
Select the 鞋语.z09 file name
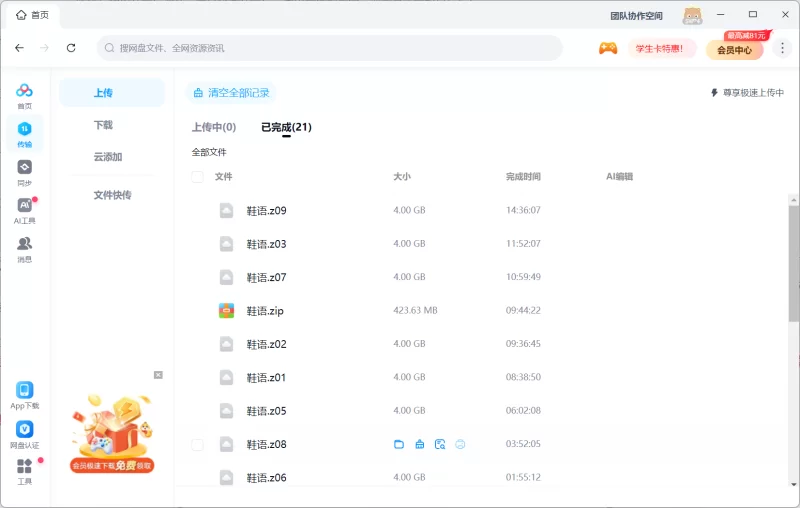[x=266, y=211]
